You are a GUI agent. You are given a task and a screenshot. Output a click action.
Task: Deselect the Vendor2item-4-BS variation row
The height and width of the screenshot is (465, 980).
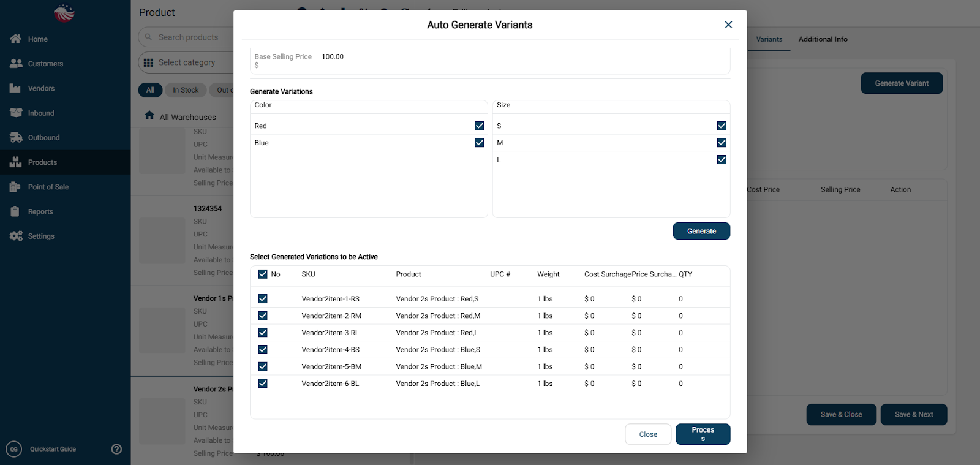263,350
